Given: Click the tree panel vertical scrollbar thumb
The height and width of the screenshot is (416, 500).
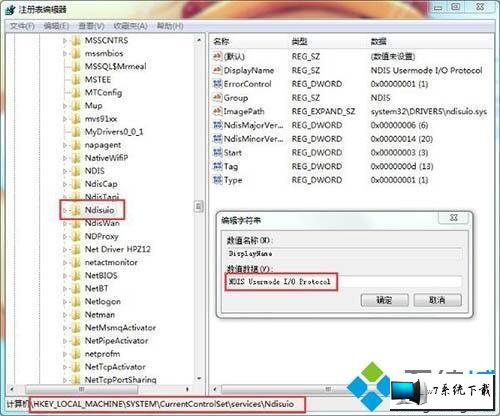Looking at the screenshot, I should [199, 207].
